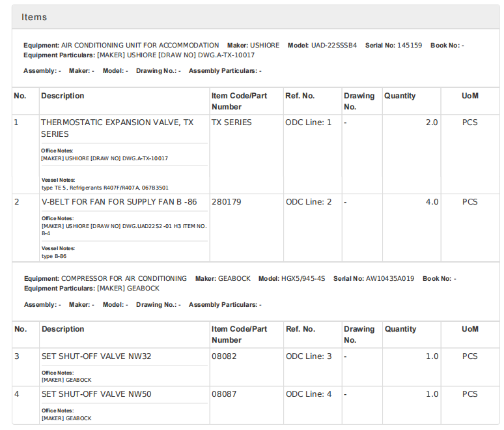Click ODC Line: 1 reference
The height and width of the screenshot is (430, 504).
point(308,122)
